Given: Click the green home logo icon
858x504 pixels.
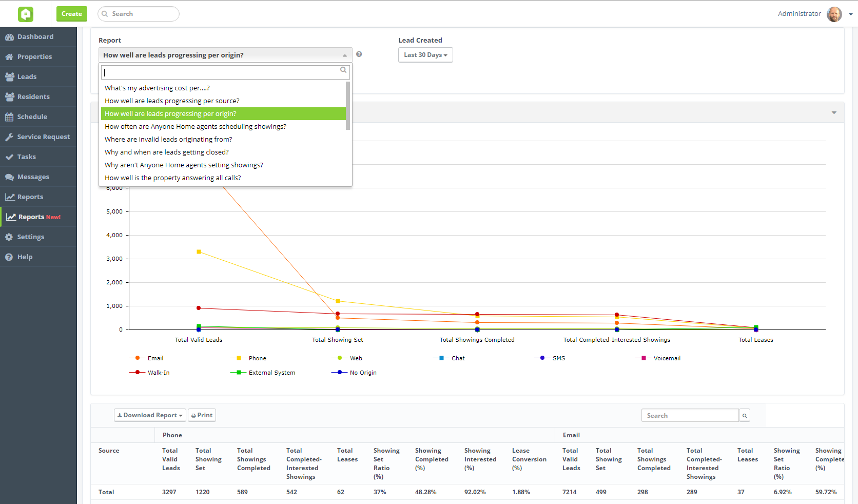Looking at the screenshot, I should [26, 14].
